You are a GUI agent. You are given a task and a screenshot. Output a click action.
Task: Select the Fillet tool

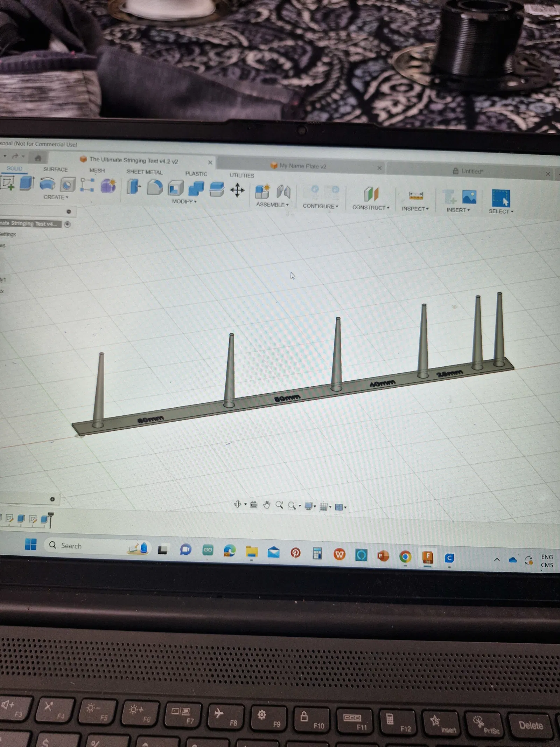tap(155, 187)
